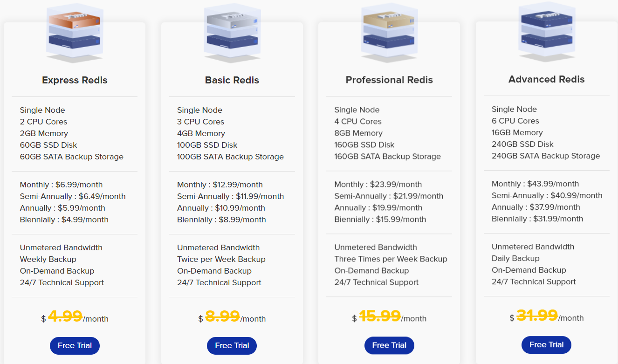
Task: Click Basic Redis Twice per Week Backup text
Action: tap(221, 259)
